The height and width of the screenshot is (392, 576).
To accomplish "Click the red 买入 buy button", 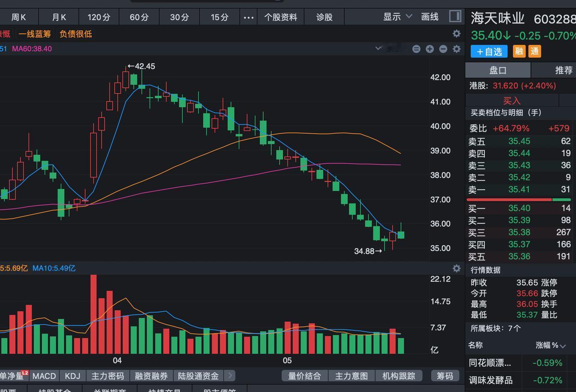I will pos(512,100).
